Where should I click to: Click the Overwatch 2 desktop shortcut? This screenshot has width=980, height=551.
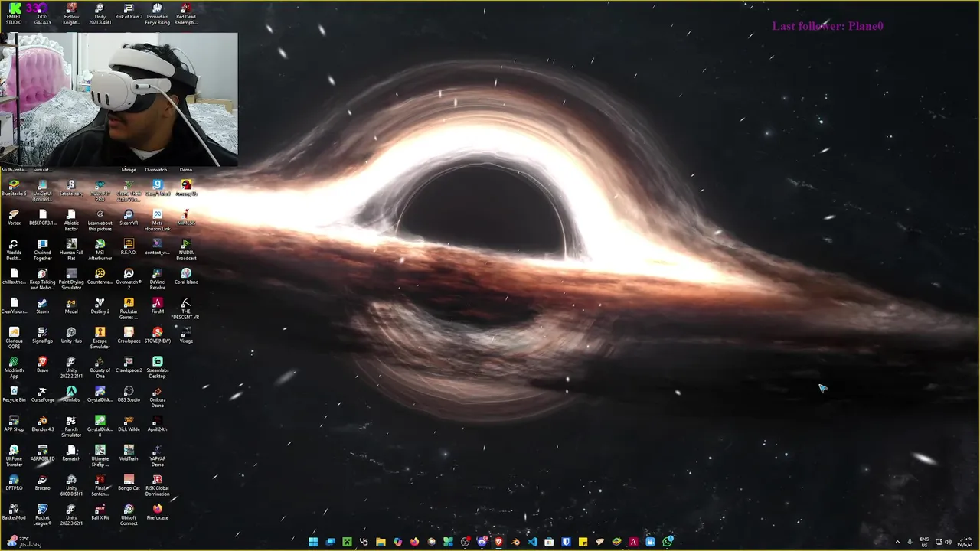[x=129, y=279]
